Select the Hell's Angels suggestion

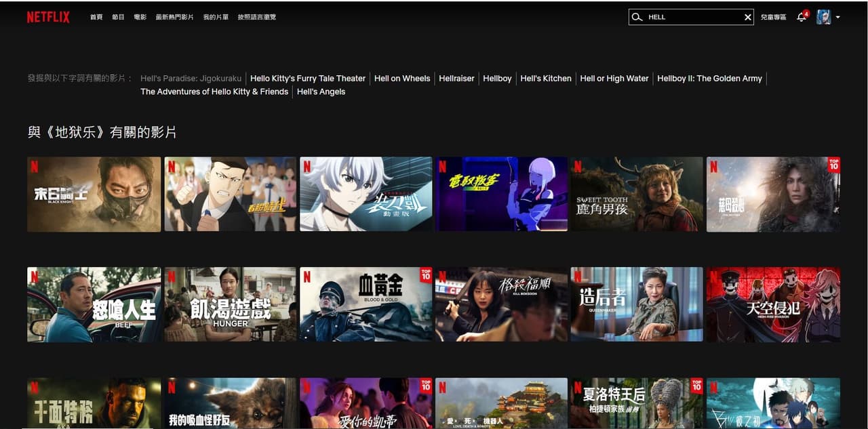click(321, 91)
